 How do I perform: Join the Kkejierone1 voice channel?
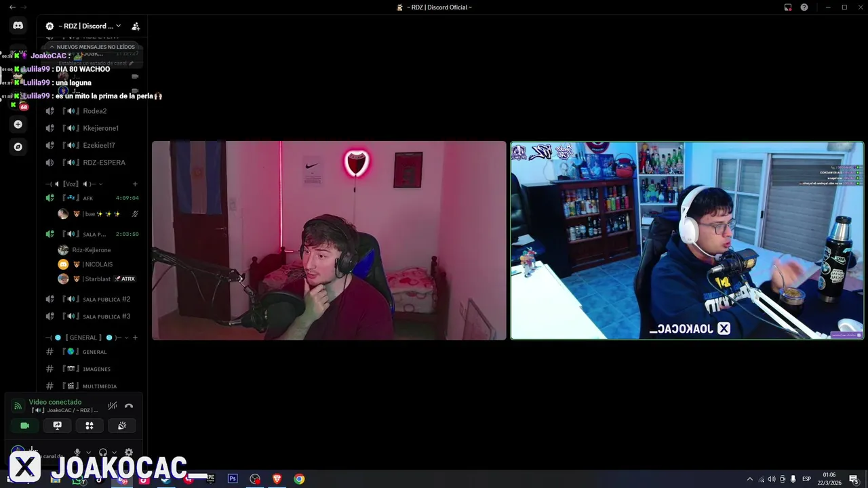click(x=92, y=128)
